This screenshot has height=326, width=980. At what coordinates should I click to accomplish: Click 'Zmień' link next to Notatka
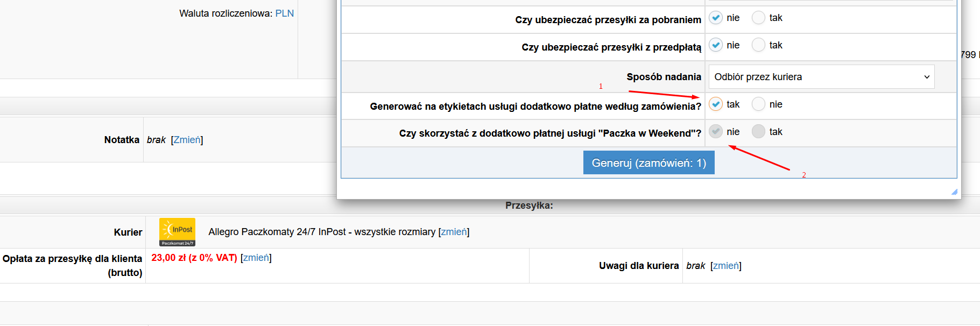click(x=187, y=140)
